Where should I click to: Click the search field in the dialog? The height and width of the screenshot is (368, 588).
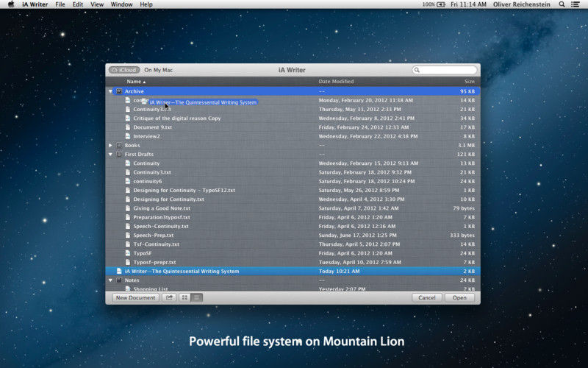point(445,70)
